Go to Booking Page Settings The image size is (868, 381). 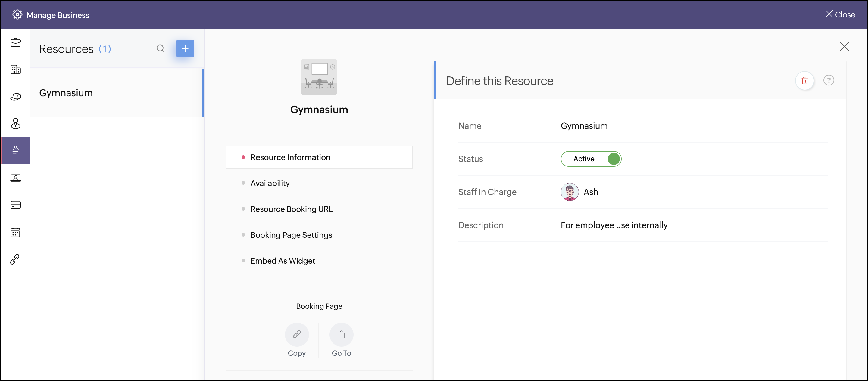coord(291,235)
